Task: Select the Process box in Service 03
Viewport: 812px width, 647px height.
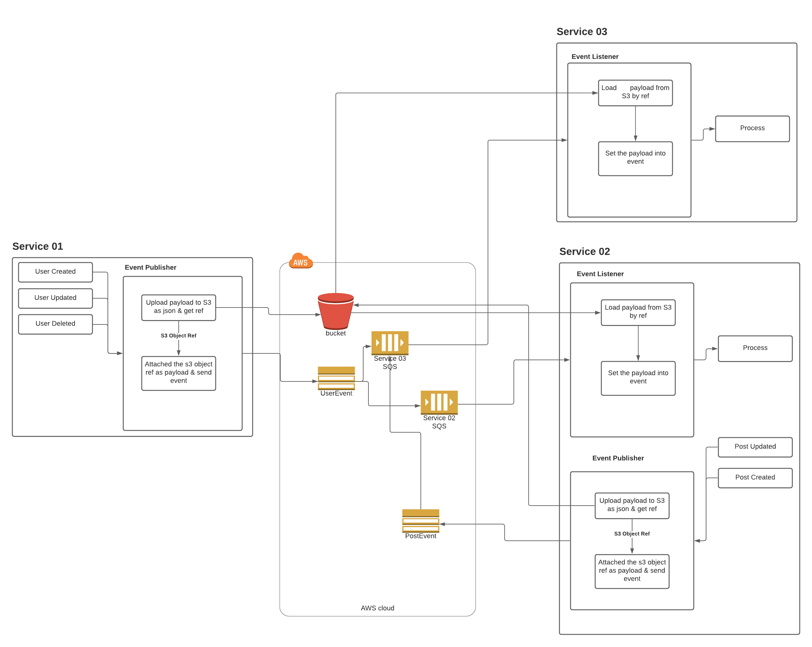Action: (x=752, y=128)
